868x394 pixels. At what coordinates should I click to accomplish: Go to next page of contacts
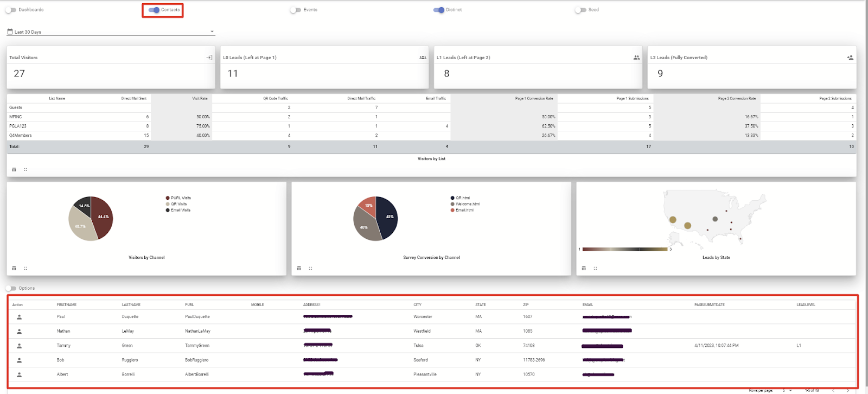tap(848, 390)
